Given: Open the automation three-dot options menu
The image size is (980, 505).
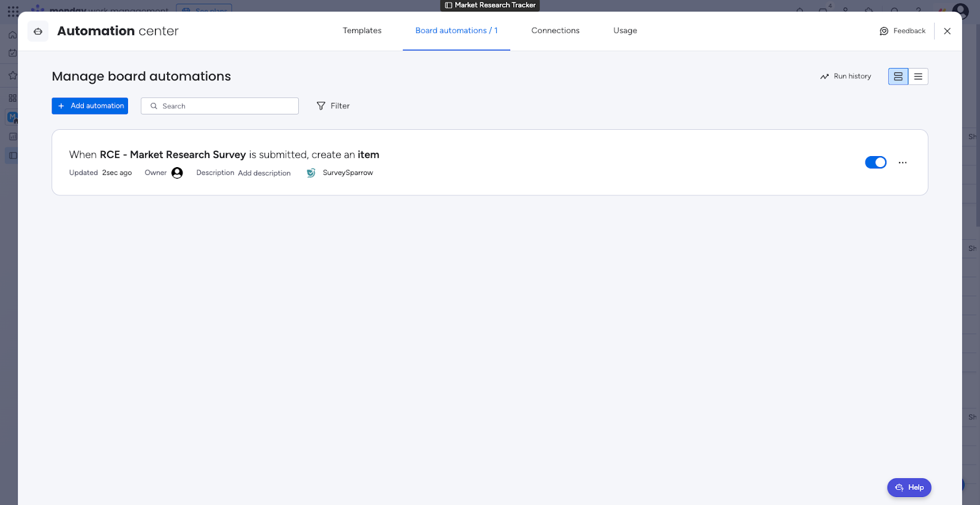Looking at the screenshot, I should 902,163.
